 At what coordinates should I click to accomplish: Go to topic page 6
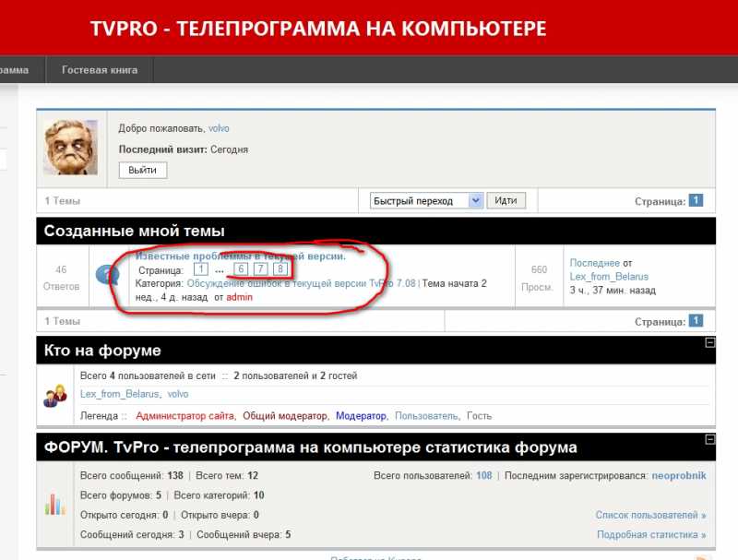pyautogui.click(x=241, y=269)
